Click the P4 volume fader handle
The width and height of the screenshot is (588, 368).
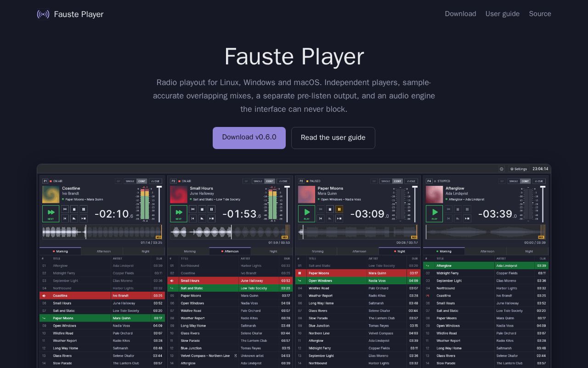(x=543, y=187)
